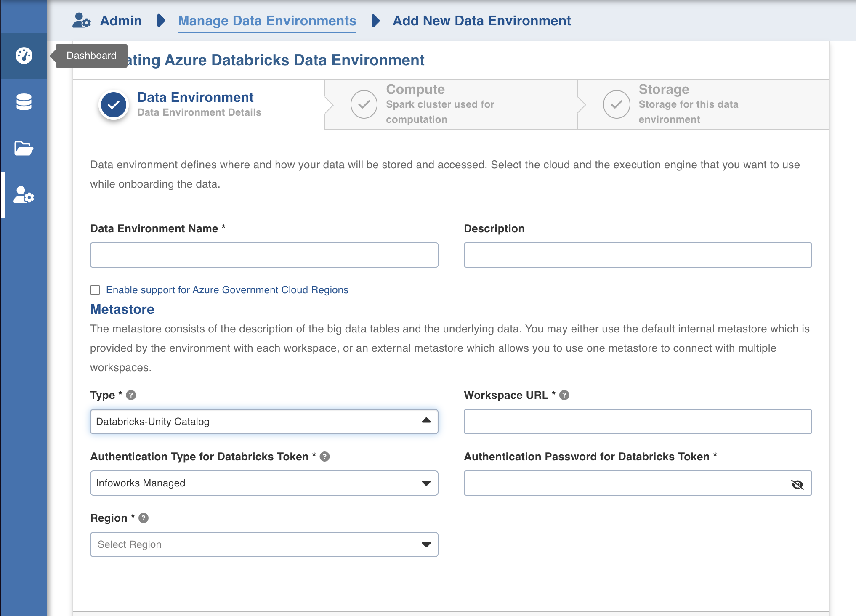The height and width of the screenshot is (616, 856).
Task: Click the Azure Databricks Data Environment heading
Action: click(276, 60)
